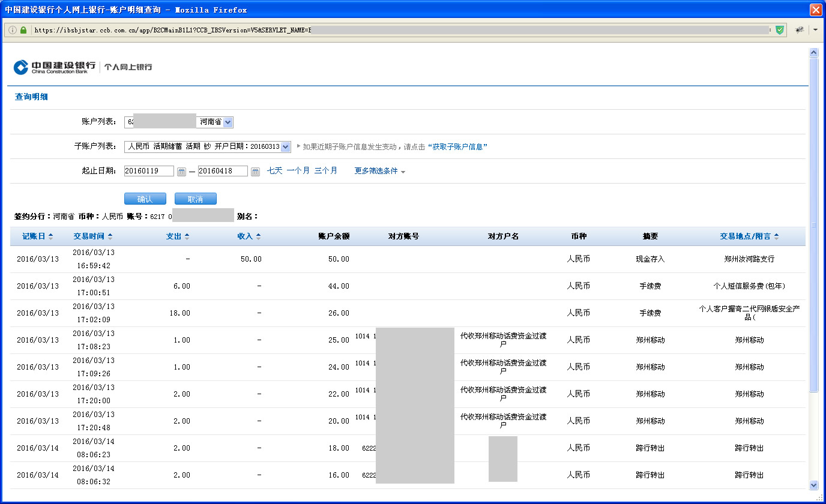Click the green padlock security icon
Screen dimensions: 826x504
pos(23,29)
